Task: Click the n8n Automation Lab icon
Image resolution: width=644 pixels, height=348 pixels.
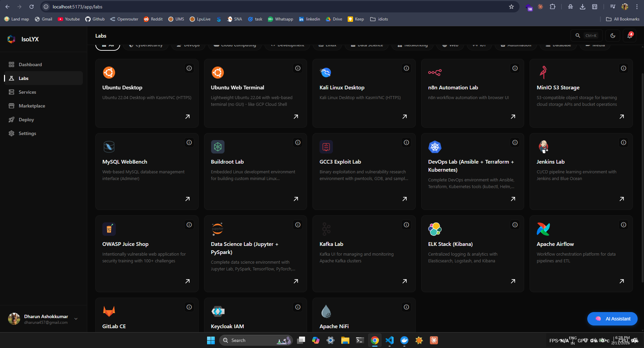Action: [x=435, y=72]
